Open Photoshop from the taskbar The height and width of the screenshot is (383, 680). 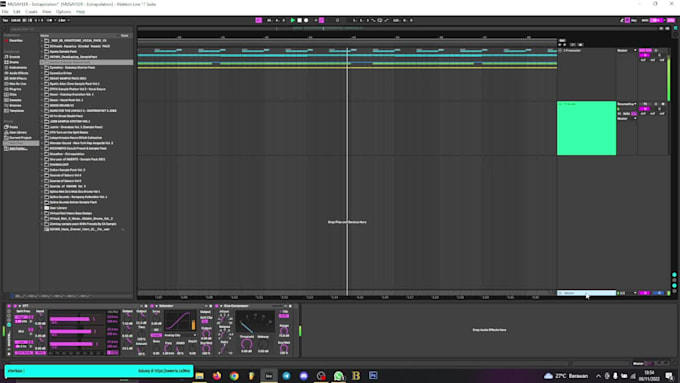click(x=373, y=376)
